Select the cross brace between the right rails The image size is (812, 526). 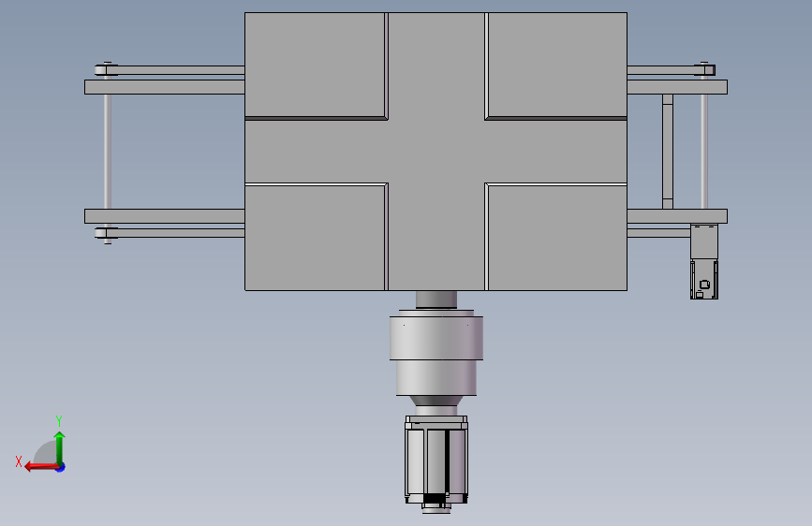[668, 152]
